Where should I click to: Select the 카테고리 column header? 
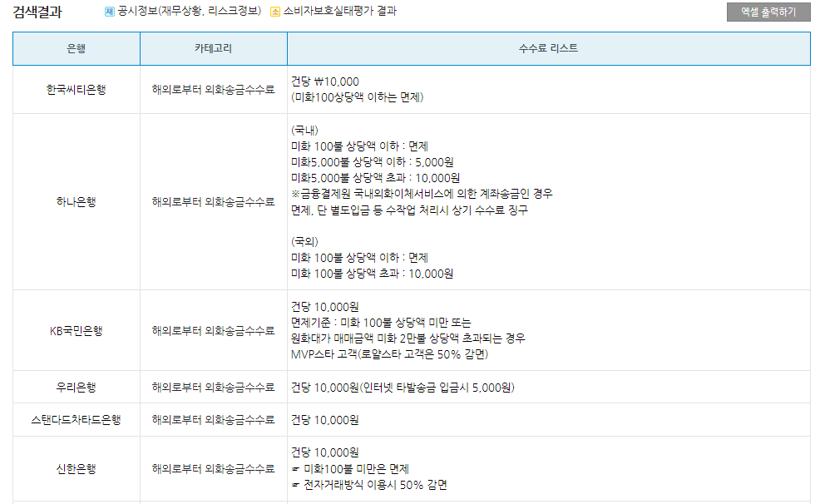click(214, 48)
